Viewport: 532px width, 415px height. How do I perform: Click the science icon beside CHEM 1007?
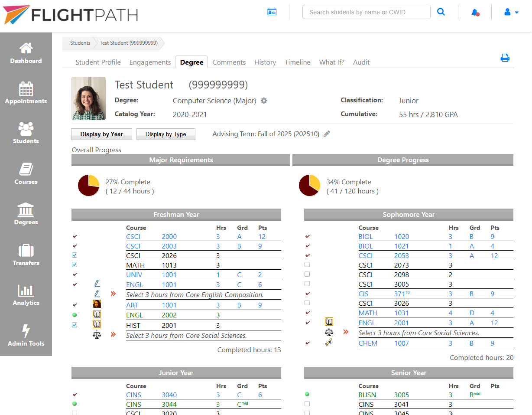[x=329, y=342]
